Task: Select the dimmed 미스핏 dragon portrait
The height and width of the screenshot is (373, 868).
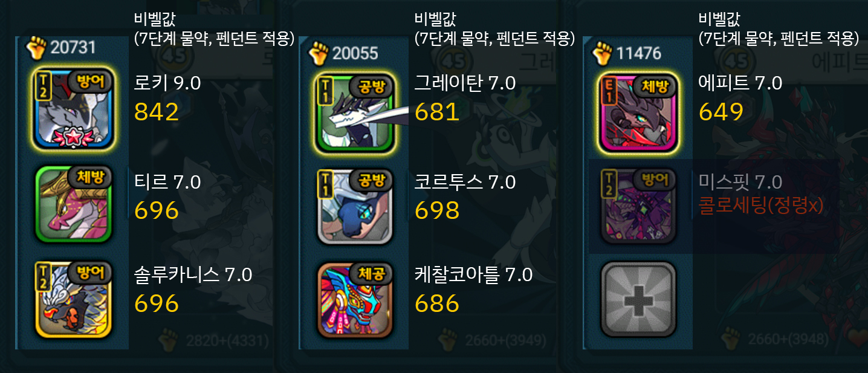Action: tap(638, 206)
